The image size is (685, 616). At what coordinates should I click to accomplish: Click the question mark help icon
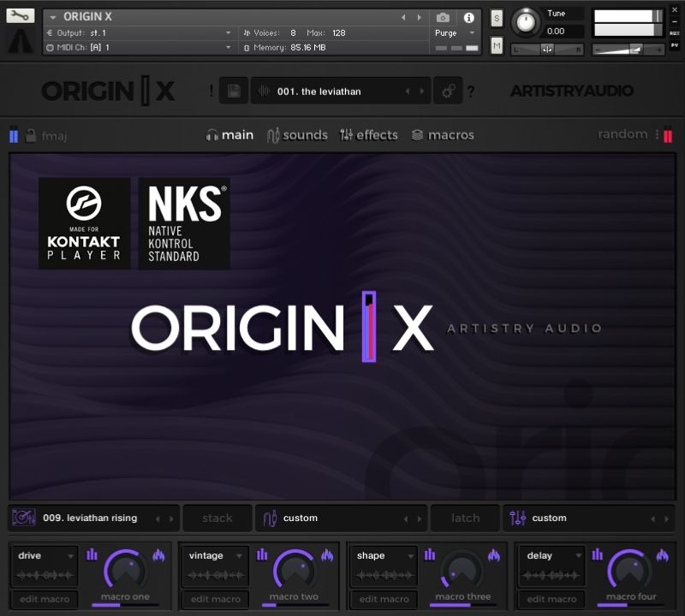coord(471,92)
